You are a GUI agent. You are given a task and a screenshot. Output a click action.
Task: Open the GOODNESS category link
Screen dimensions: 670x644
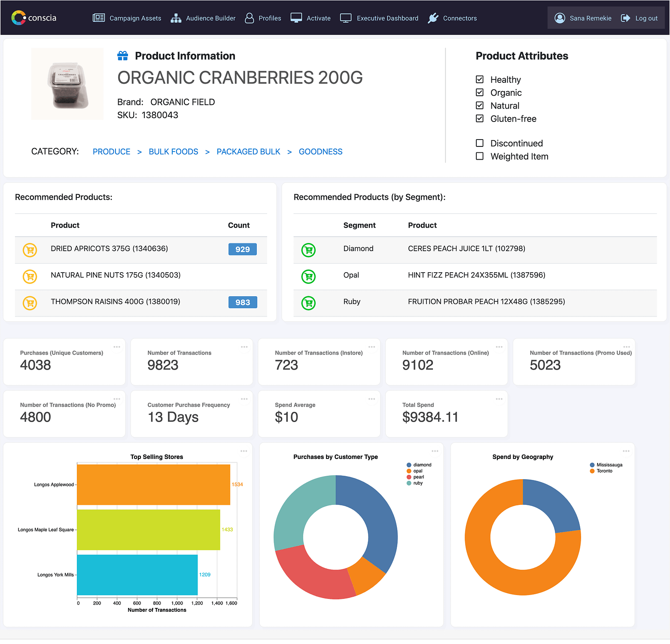(320, 152)
